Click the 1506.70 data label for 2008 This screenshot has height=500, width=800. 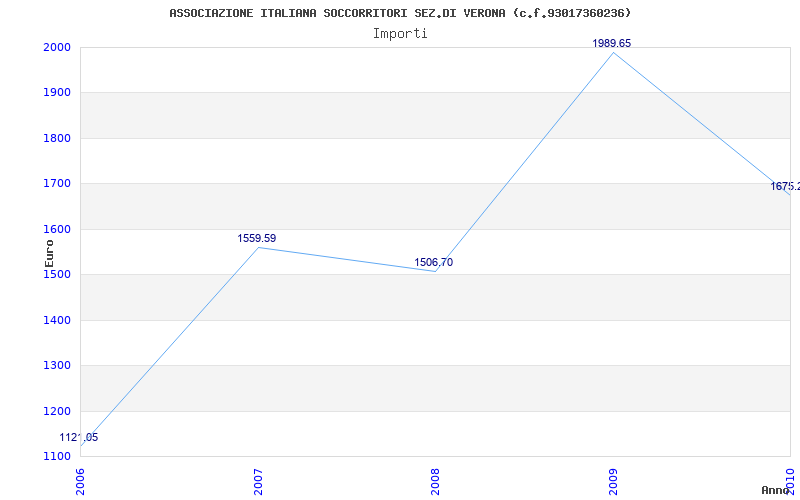pos(433,263)
